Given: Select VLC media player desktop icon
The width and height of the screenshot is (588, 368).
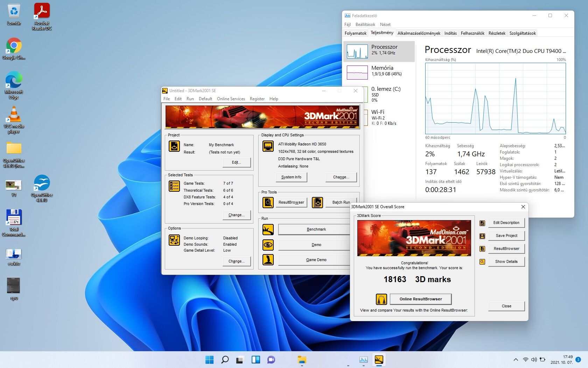Looking at the screenshot, I should [x=14, y=120].
